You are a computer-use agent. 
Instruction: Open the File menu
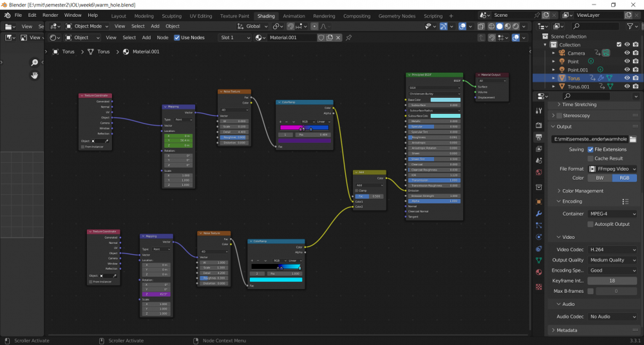[x=18, y=15]
